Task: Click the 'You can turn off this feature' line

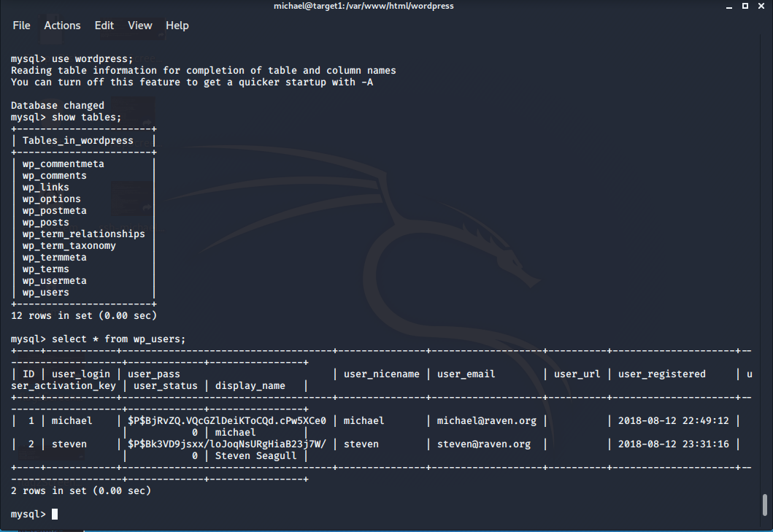Action: (x=192, y=82)
